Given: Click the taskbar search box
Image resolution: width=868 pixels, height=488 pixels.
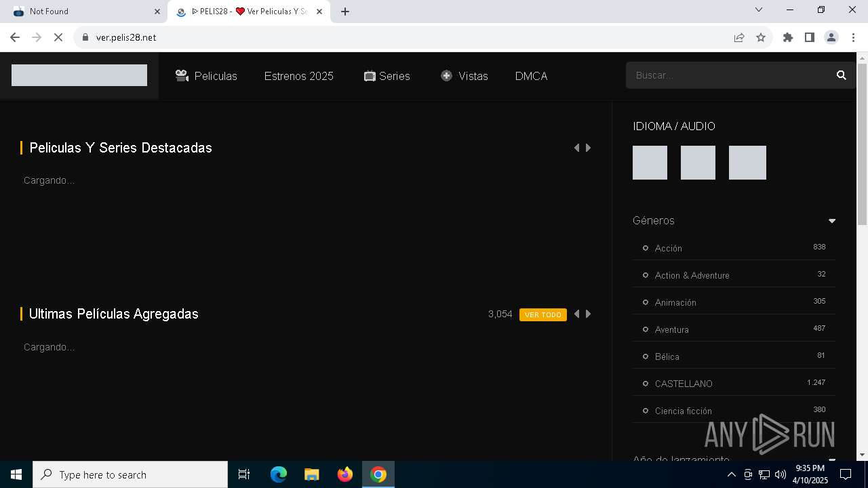Looking at the screenshot, I should [x=130, y=474].
